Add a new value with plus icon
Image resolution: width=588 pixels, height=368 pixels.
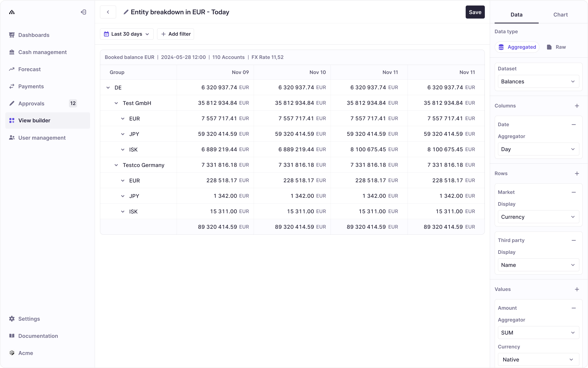(x=577, y=289)
